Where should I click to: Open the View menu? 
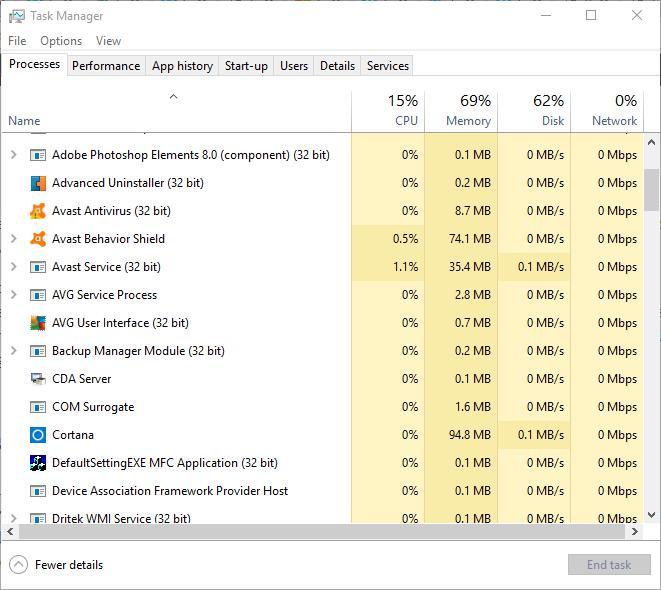(x=108, y=41)
